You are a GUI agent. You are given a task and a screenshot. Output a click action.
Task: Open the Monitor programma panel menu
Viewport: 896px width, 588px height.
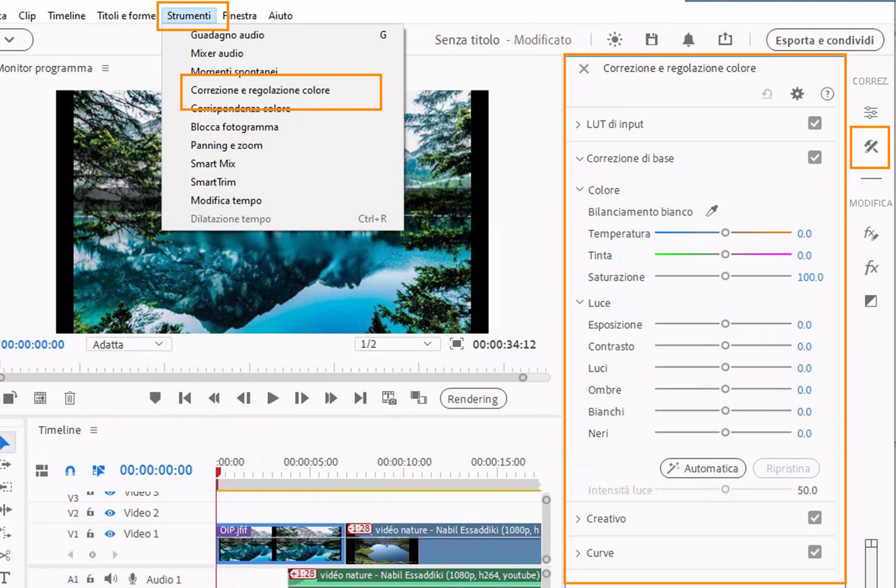click(x=105, y=68)
